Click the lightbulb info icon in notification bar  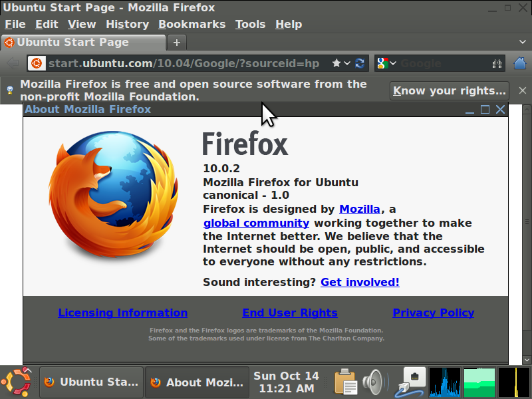[10, 90]
